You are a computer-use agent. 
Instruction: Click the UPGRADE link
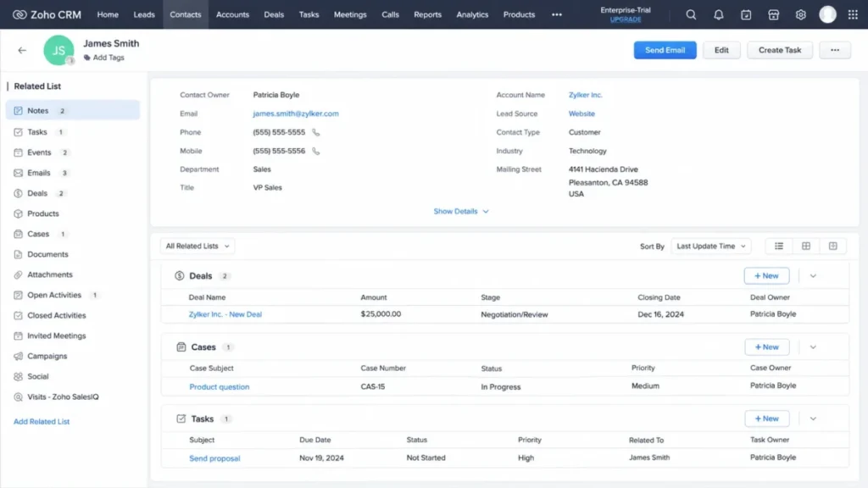click(626, 19)
